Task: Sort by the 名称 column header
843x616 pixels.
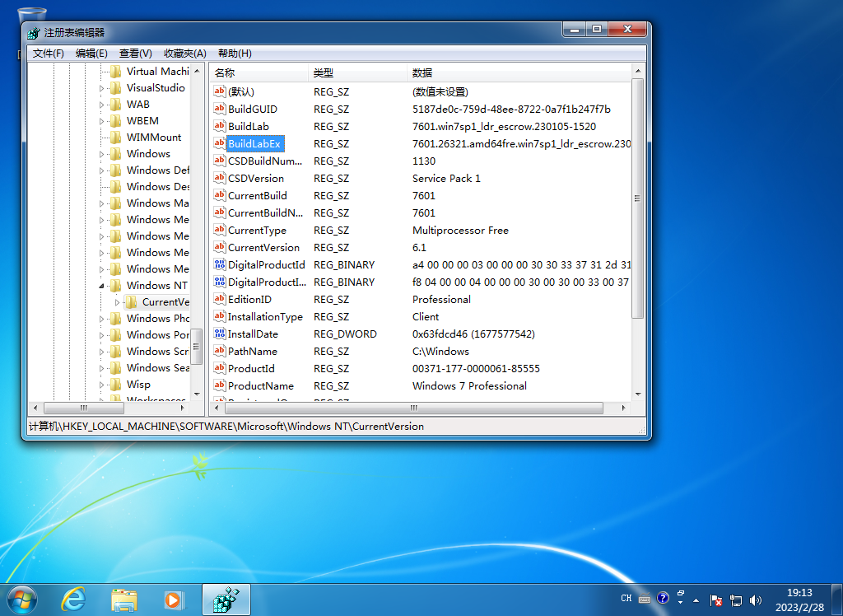Action: click(x=259, y=72)
